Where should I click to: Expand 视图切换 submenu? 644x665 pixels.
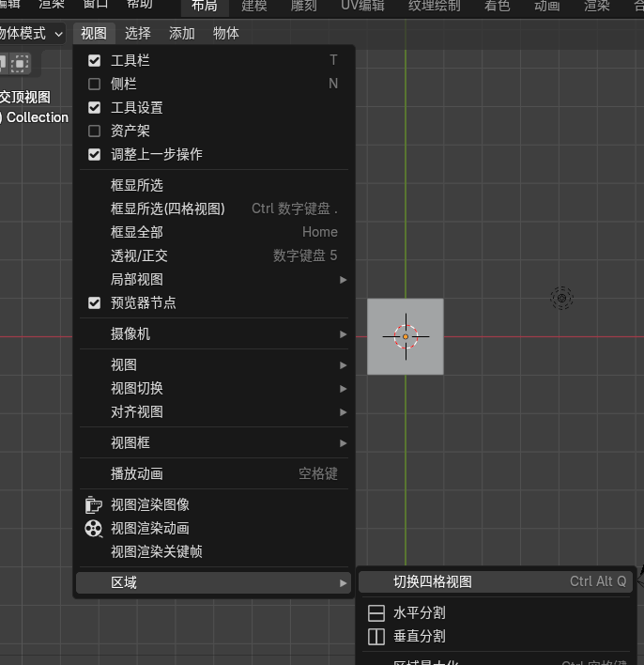click(214, 389)
